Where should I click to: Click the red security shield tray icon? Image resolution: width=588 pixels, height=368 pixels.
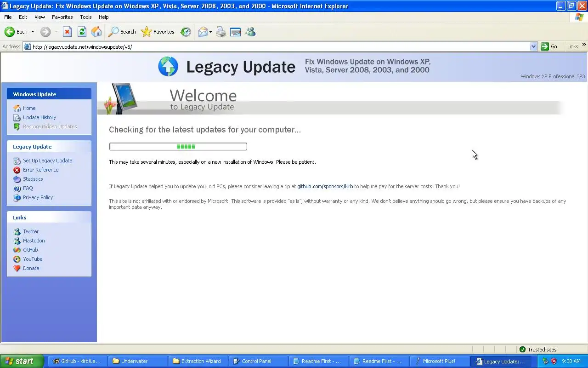tap(554, 361)
